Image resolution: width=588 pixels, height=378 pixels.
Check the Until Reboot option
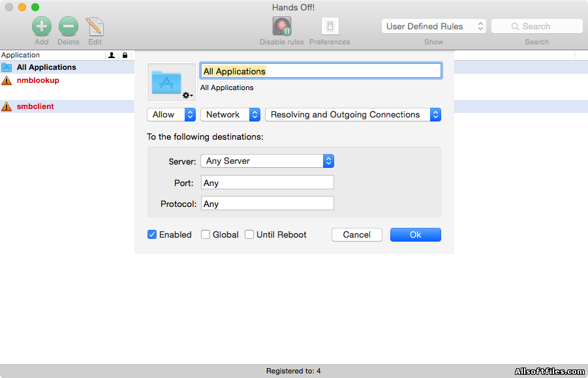(x=249, y=234)
